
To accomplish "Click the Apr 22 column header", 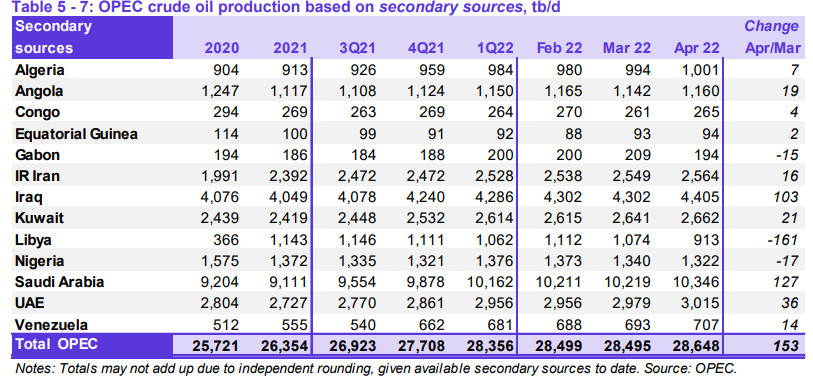I will pyautogui.click(x=697, y=48).
